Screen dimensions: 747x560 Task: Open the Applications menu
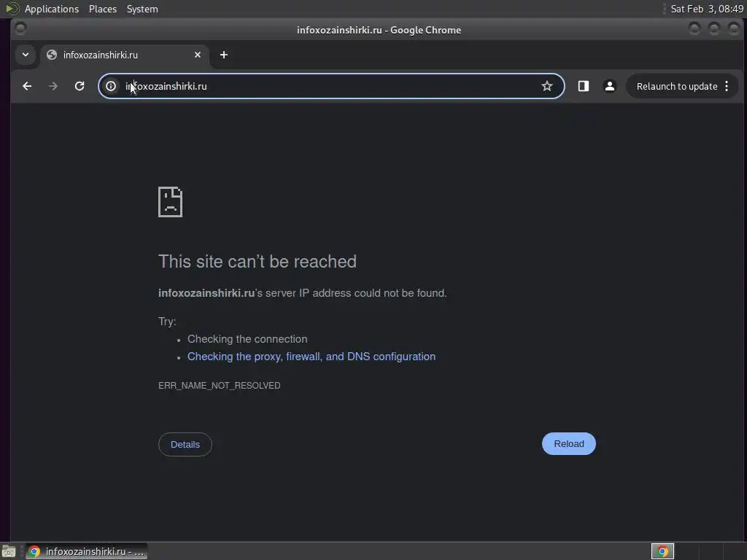pyautogui.click(x=52, y=9)
